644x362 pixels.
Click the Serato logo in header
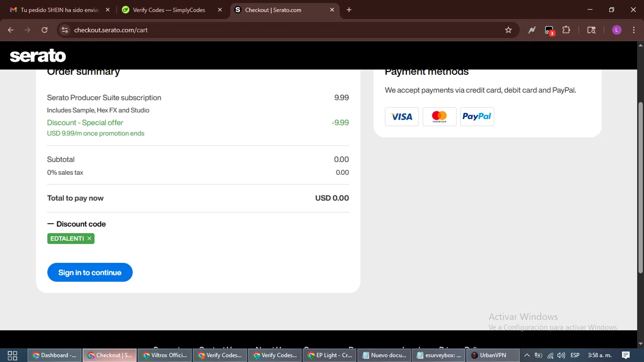point(38,56)
